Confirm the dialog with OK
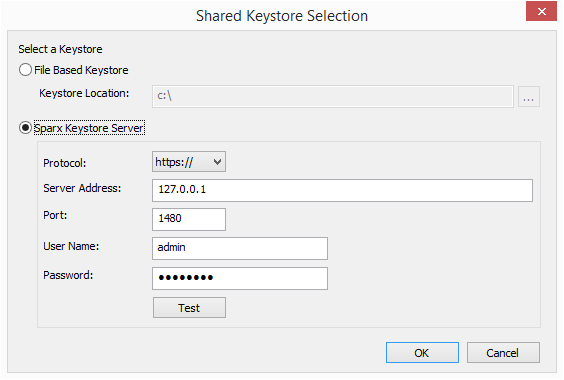Screen dimensions: 564x380 (422, 353)
